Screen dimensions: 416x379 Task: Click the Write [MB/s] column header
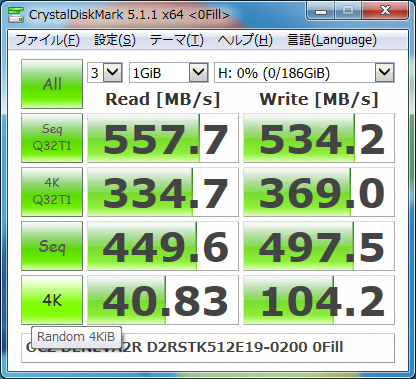[x=319, y=100]
